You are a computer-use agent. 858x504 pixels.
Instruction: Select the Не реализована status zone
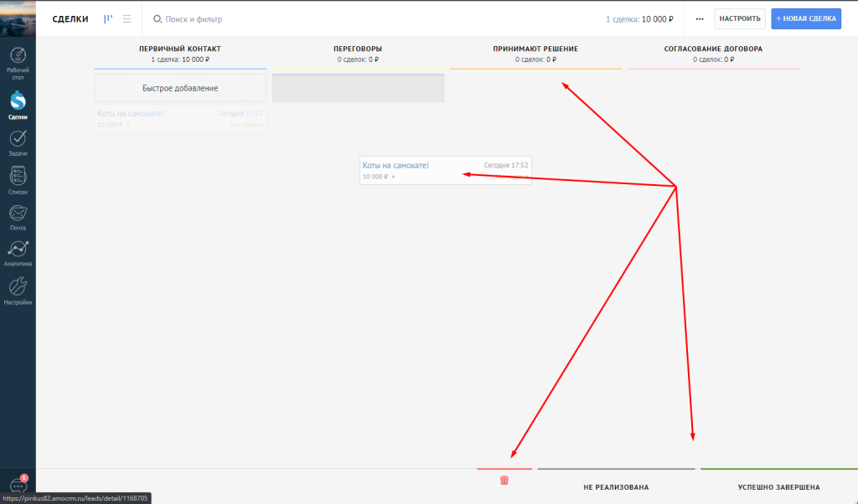(x=616, y=486)
